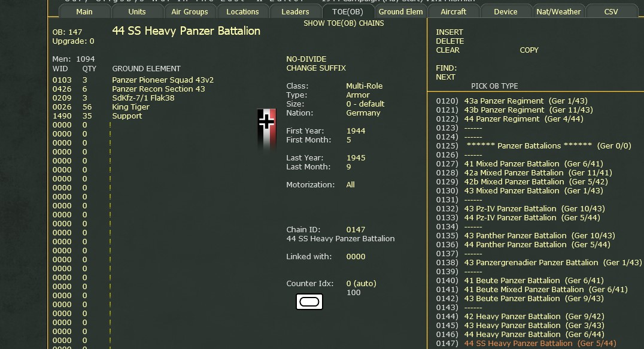
Task: Edit the Last Month value 9
Action: 349,167
